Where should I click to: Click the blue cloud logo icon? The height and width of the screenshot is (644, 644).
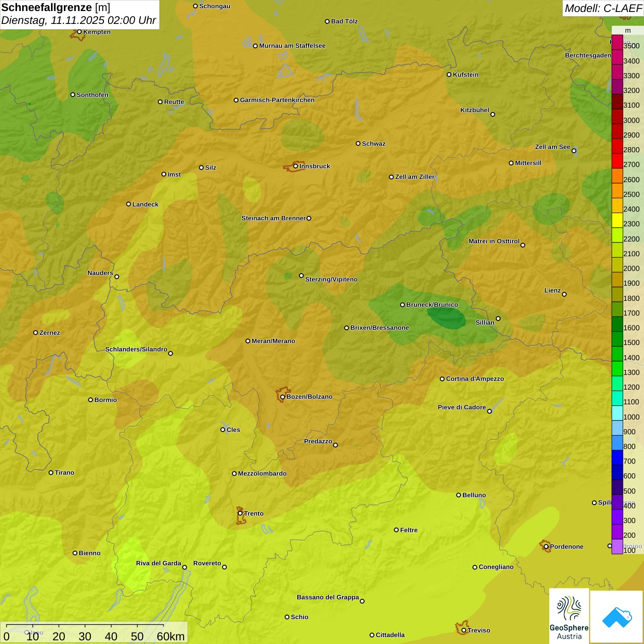(x=617, y=617)
